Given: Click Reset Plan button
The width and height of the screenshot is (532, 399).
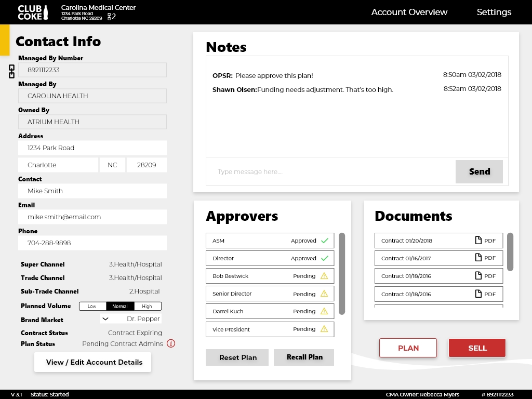Looking at the screenshot, I should (x=237, y=357).
